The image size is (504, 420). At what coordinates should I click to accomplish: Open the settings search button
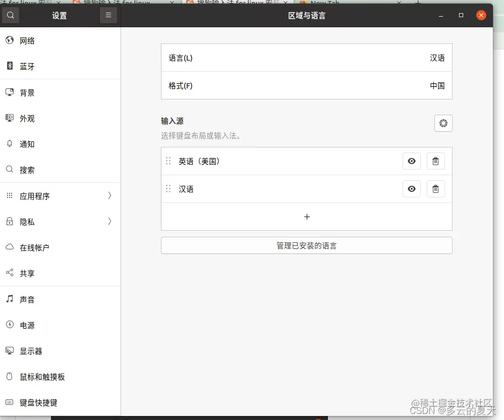click(x=10, y=16)
